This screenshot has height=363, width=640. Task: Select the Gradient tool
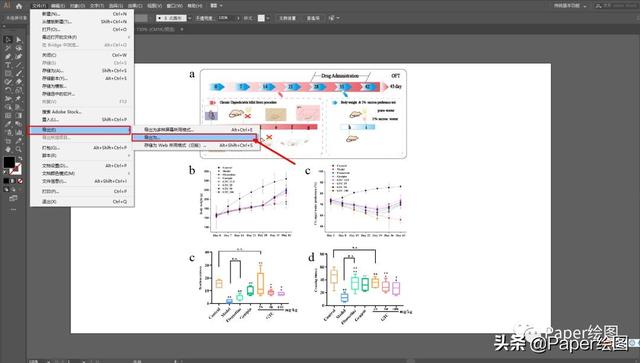point(18,116)
